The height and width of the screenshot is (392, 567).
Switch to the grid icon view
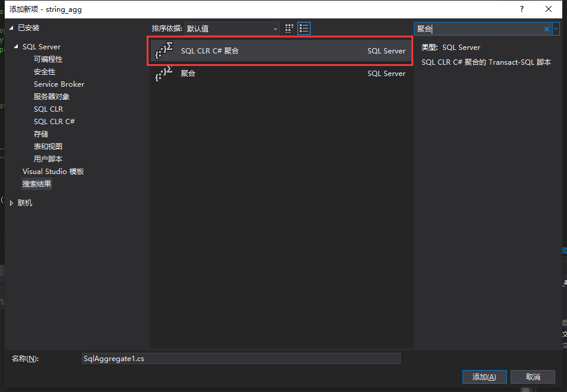tap(289, 29)
